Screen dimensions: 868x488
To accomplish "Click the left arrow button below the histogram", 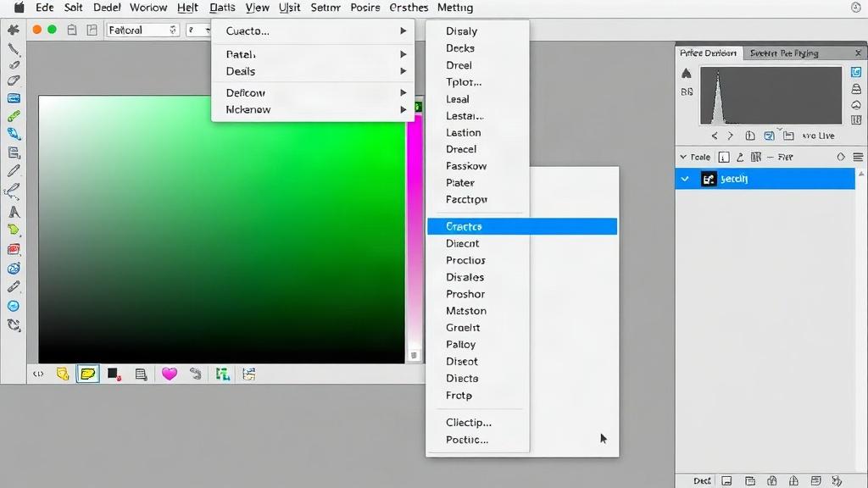I will [714, 136].
